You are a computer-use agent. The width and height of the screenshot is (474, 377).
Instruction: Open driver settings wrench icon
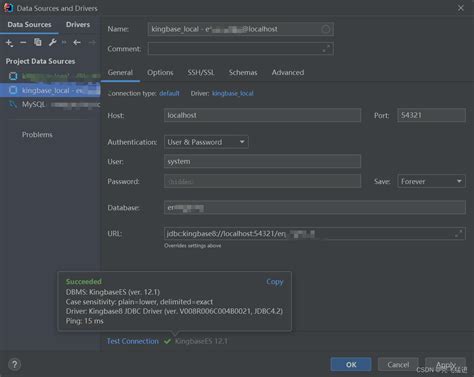(52, 42)
